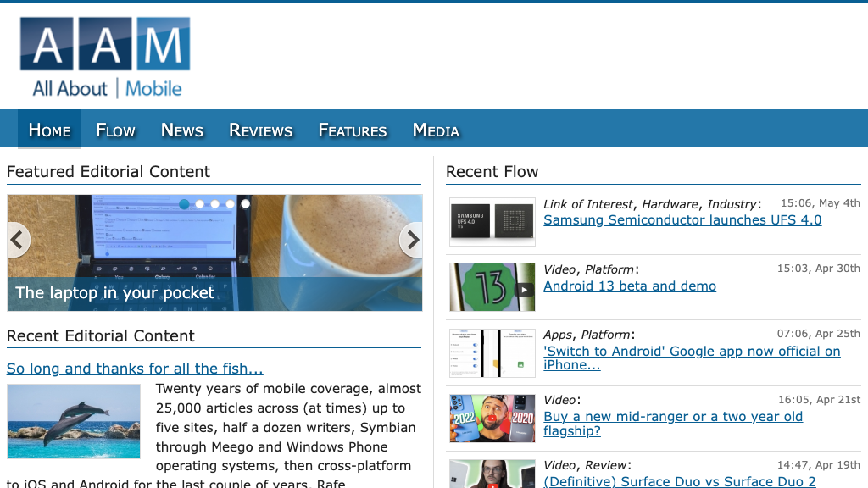Click the All About Mobile logo
The height and width of the screenshot is (488, 868).
coord(105,58)
